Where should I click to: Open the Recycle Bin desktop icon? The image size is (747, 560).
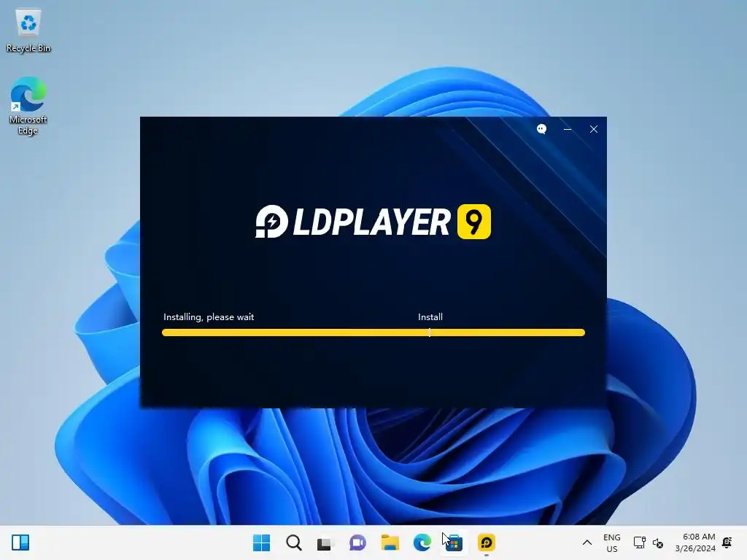click(28, 31)
